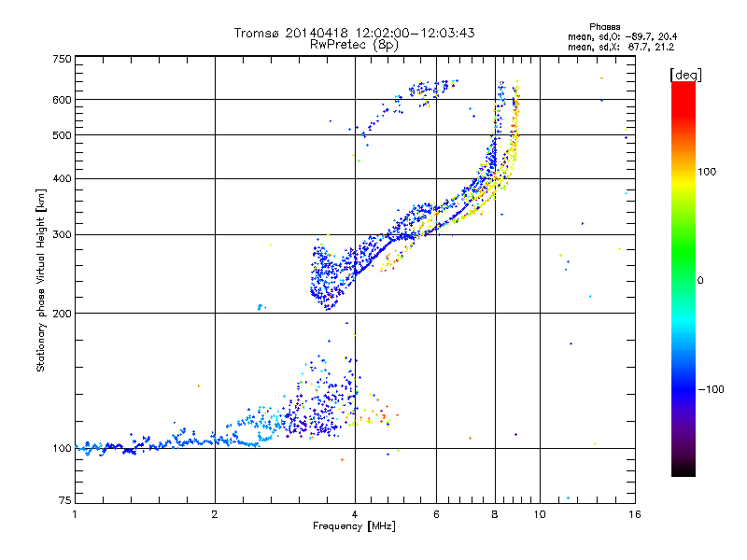This screenshot has height=560, width=747.
Task: Click colorbar tick label '-100'
Action: click(712, 389)
